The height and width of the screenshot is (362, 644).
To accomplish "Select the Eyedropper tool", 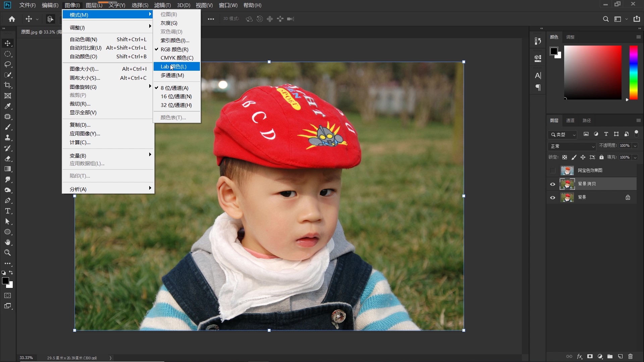I will [x=8, y=106].
